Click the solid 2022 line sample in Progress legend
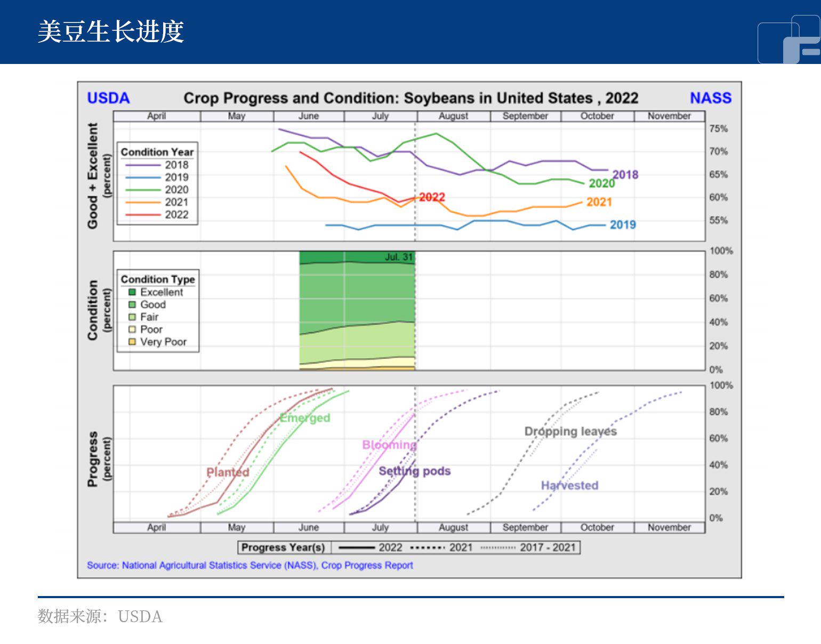 click(x=356, y=548)
